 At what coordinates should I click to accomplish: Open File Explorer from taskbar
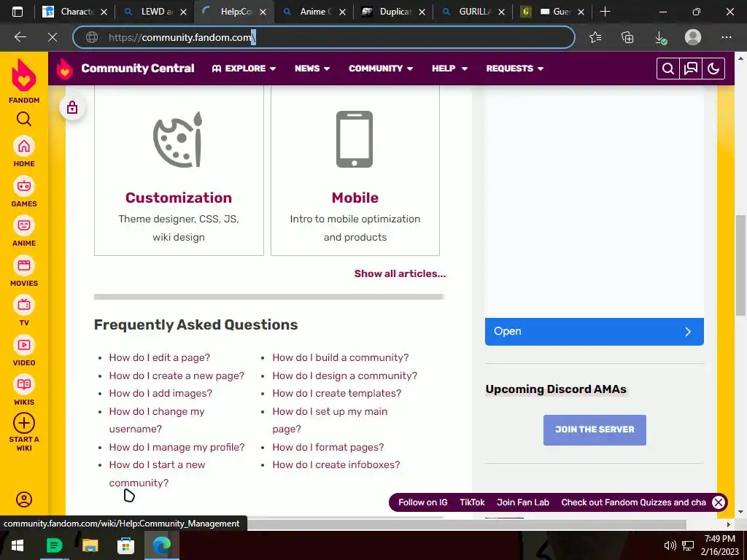click(x=90, y=545)
